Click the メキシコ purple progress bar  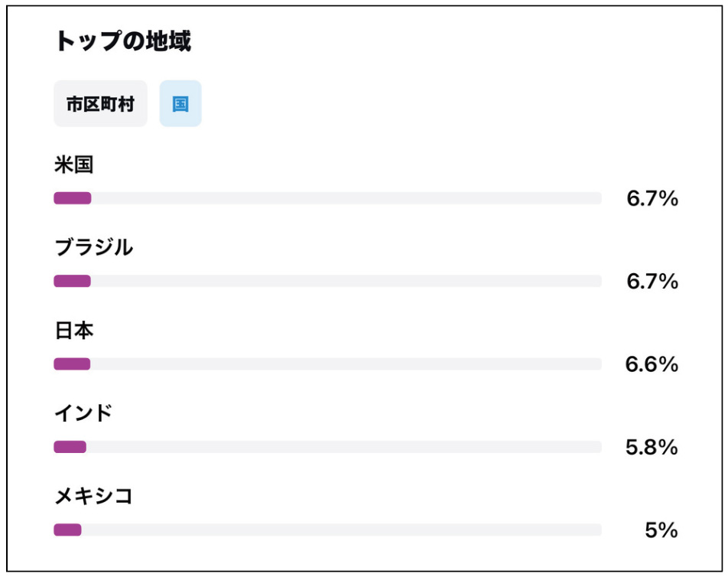click(68, 530)
